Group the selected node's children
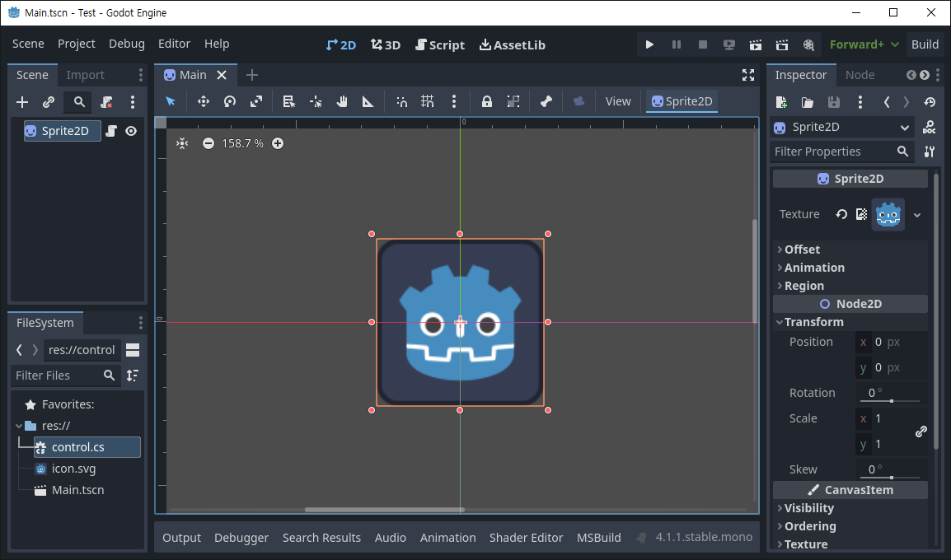The image size is (951, 560). [x=513, y=101]
